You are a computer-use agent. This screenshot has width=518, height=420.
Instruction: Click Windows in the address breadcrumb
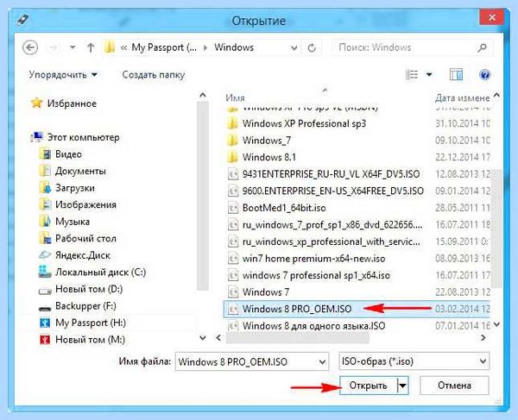coord(234,47)
